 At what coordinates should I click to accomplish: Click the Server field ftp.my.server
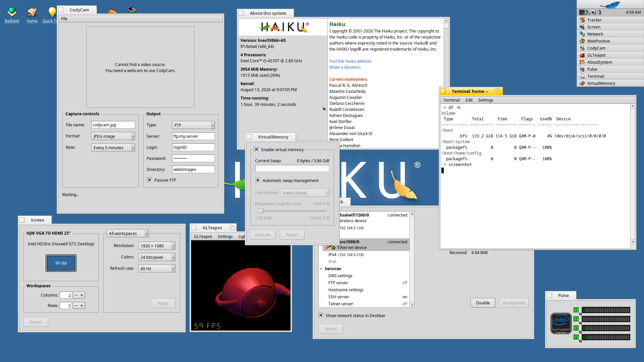click(194, 136)
